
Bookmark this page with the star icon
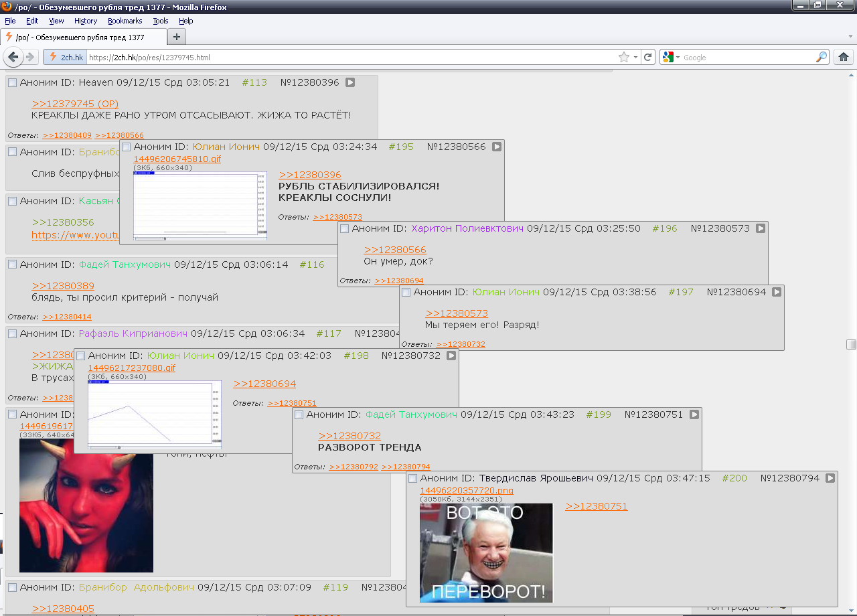(624, 57)
